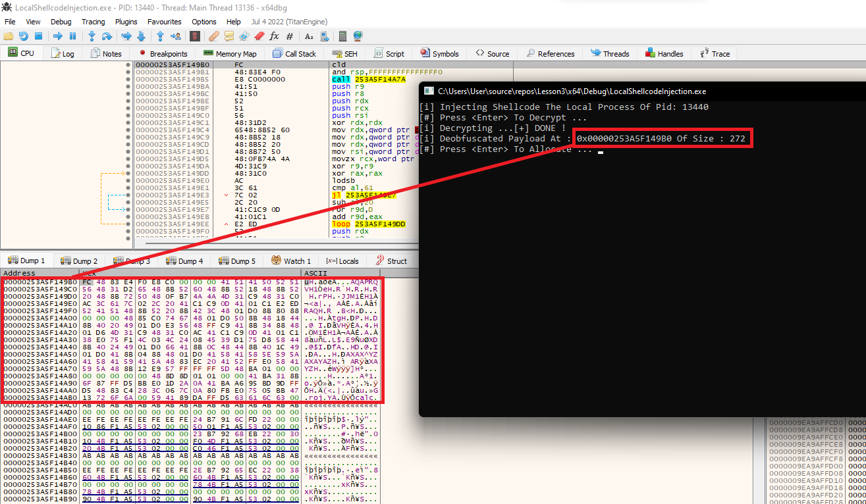Click the Run arrow toolbar icon
Viewport: 866px width, 504px height.
(58, 36)
